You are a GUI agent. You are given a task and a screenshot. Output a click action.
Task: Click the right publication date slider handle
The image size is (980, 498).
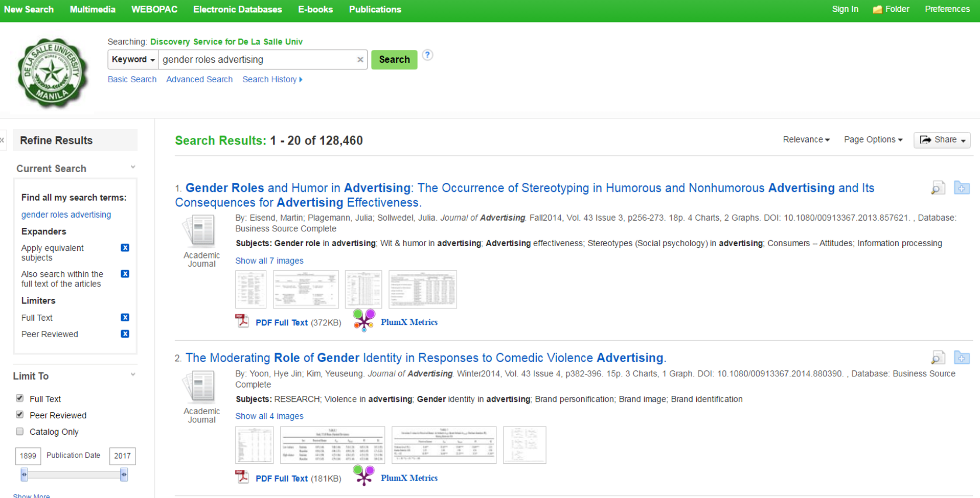pos(124,475)
